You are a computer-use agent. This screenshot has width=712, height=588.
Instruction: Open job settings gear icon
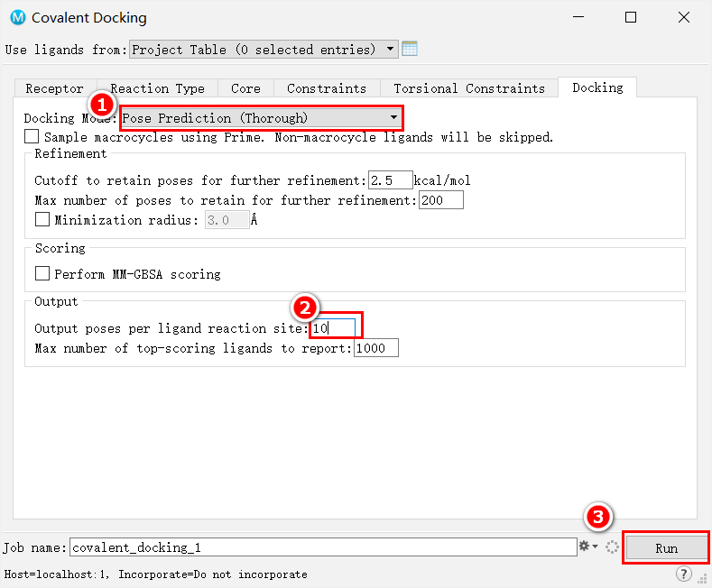click(585, 546)
